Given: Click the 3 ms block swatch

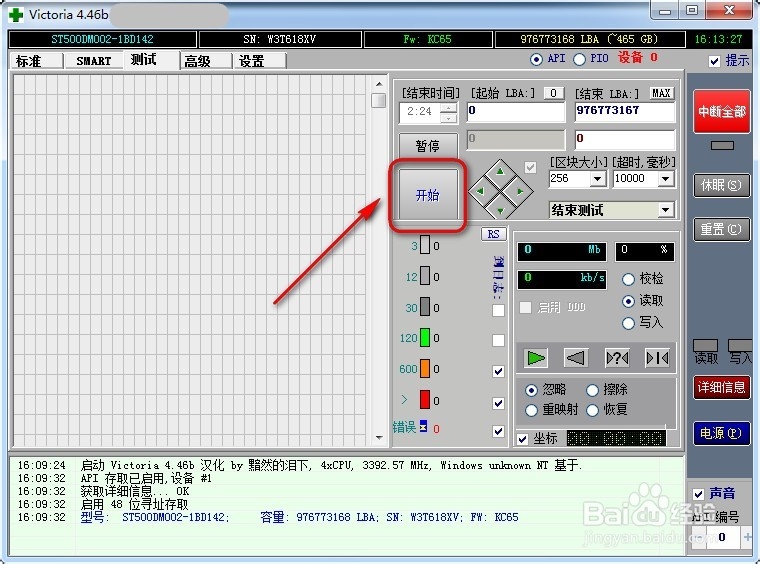Looking at the screenshot, I should pyautogui.click(x=425, y=245).
